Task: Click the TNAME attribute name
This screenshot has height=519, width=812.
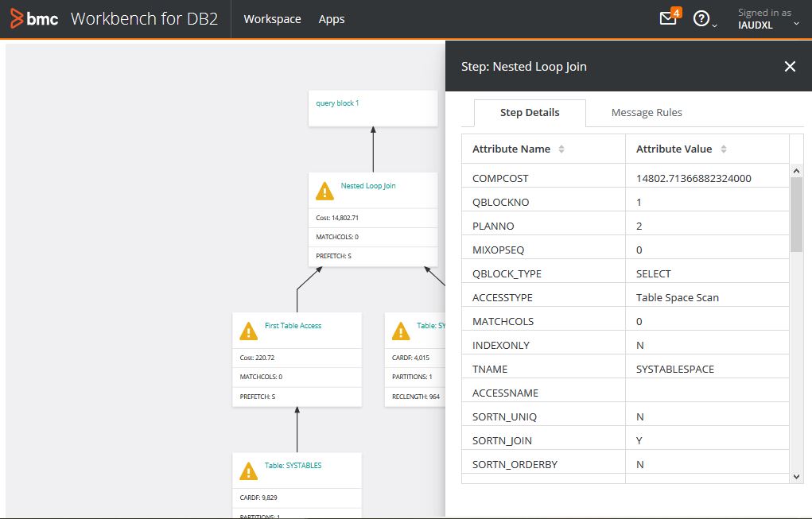Action: (x=490, y=369)
